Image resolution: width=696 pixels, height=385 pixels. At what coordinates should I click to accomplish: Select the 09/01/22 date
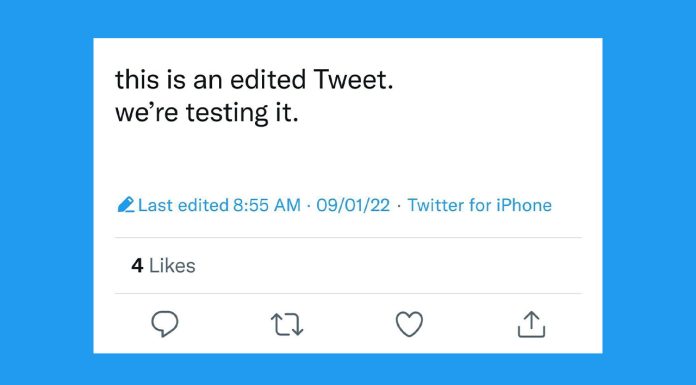353,205
